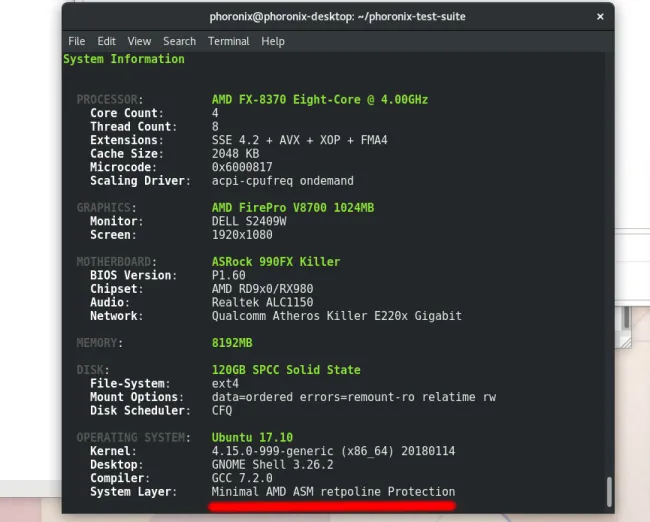Viewport: 650px width, 522px height.
Task: Click the 'CFQ' disk scheduler value
Action: point(222,410)
